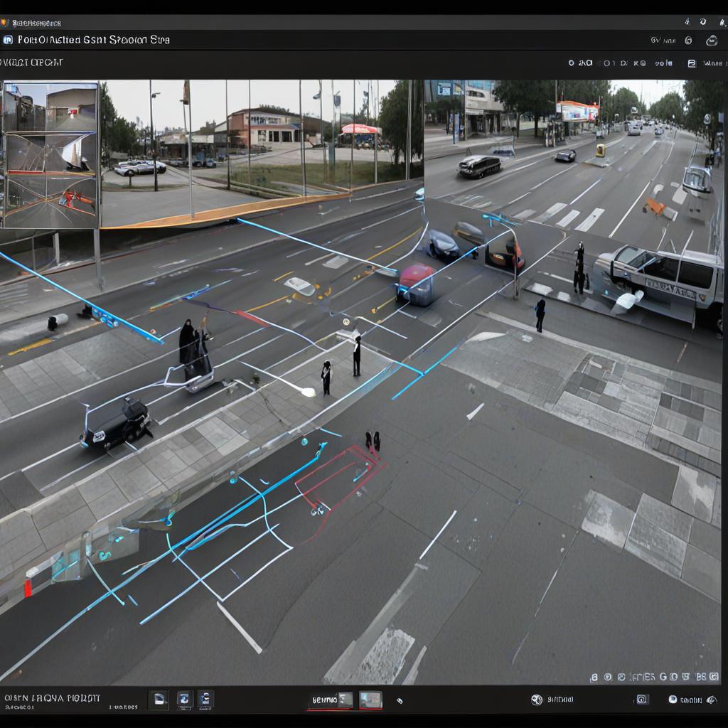Toggle the "0 ZAO" option in top-right toolbar

coord(580,63)
